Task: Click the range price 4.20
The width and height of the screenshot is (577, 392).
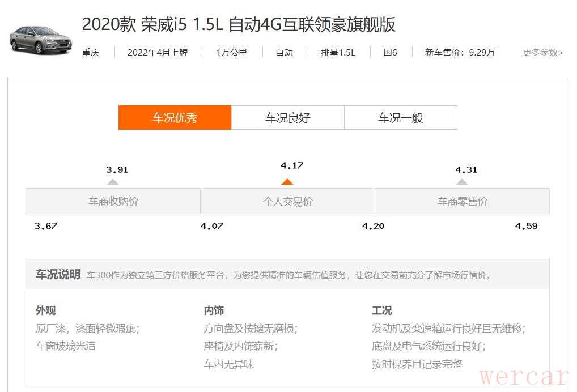Action: pyautogui.click(x=373, y=226)
